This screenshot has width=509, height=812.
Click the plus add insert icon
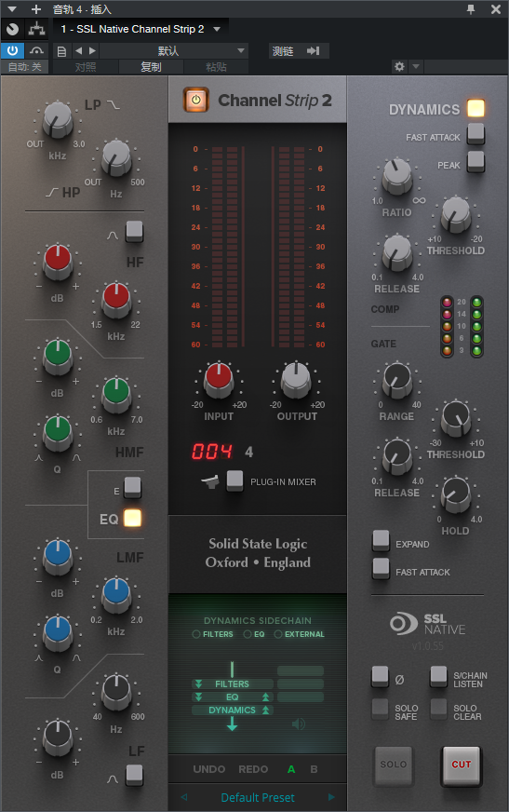35,9
